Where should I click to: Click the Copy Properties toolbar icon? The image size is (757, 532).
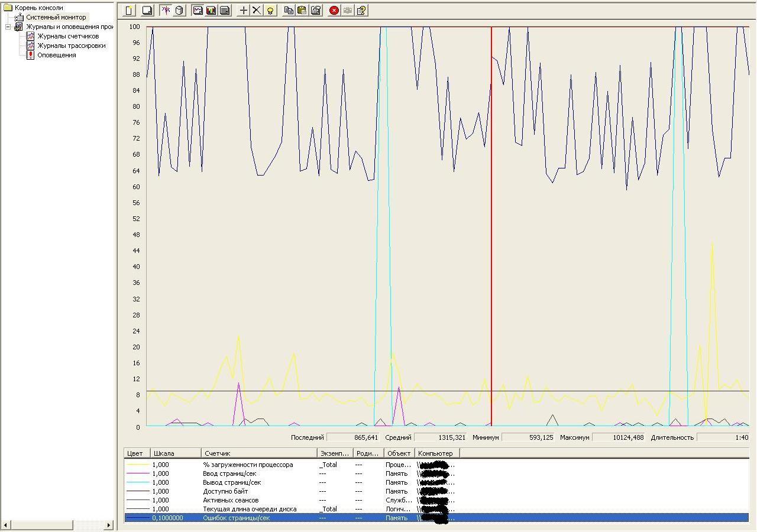(289, 10)
